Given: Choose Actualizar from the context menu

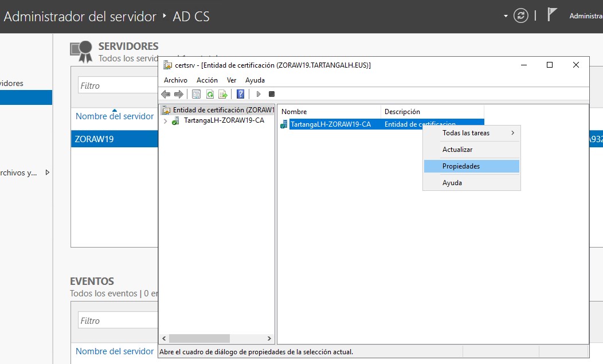Looking at the screenshot, I should point(472,150).
